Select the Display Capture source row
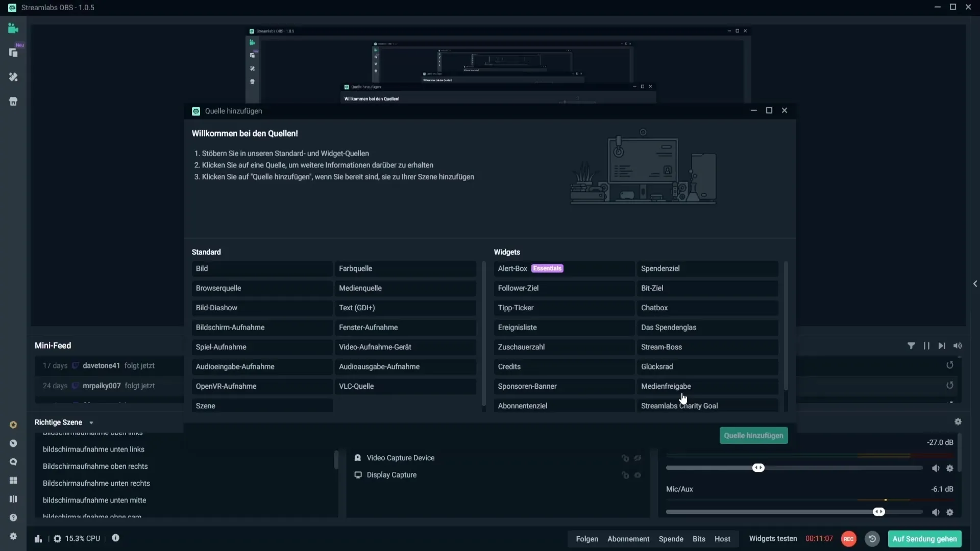The image size is (980, 551). (498, 475)
